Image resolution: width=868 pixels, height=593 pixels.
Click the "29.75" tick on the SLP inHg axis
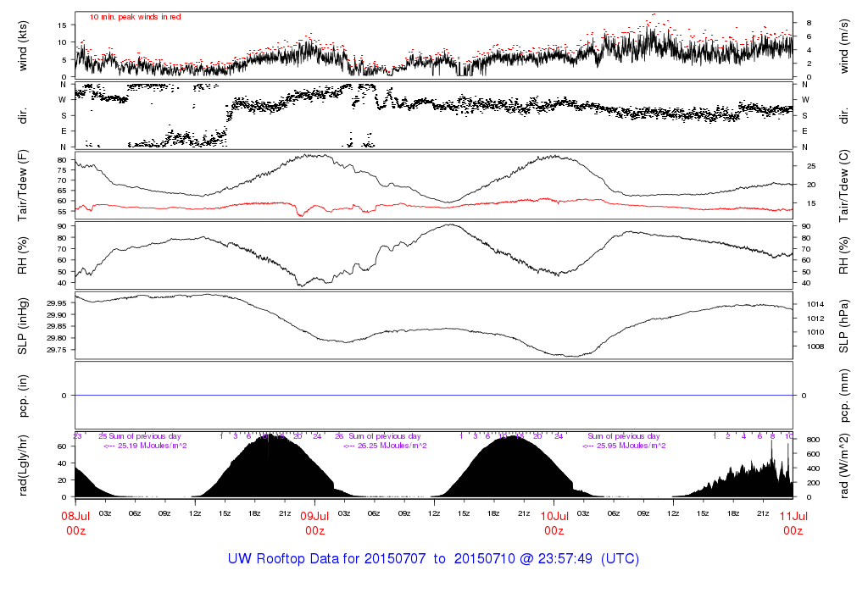[x=57, y=350]
